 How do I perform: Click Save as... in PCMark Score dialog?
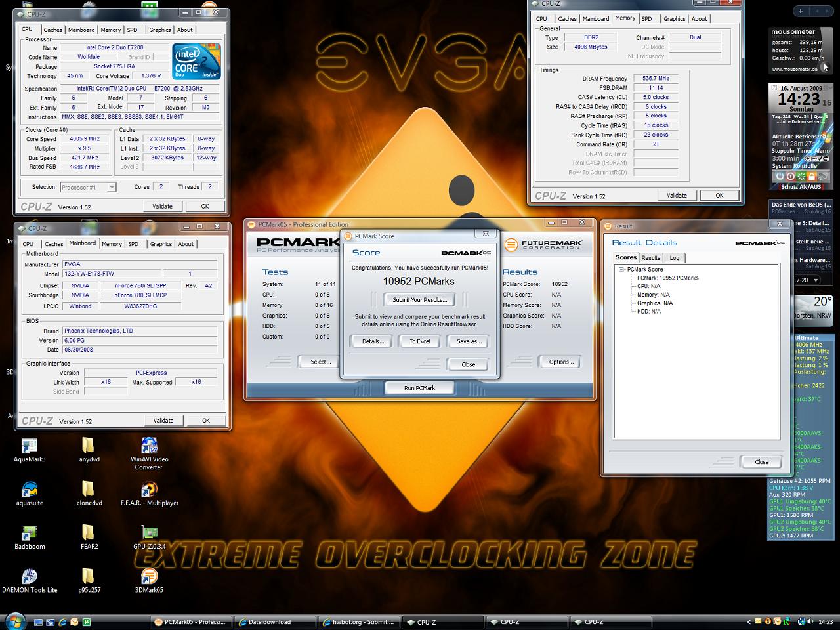click(x=469, y=341)
